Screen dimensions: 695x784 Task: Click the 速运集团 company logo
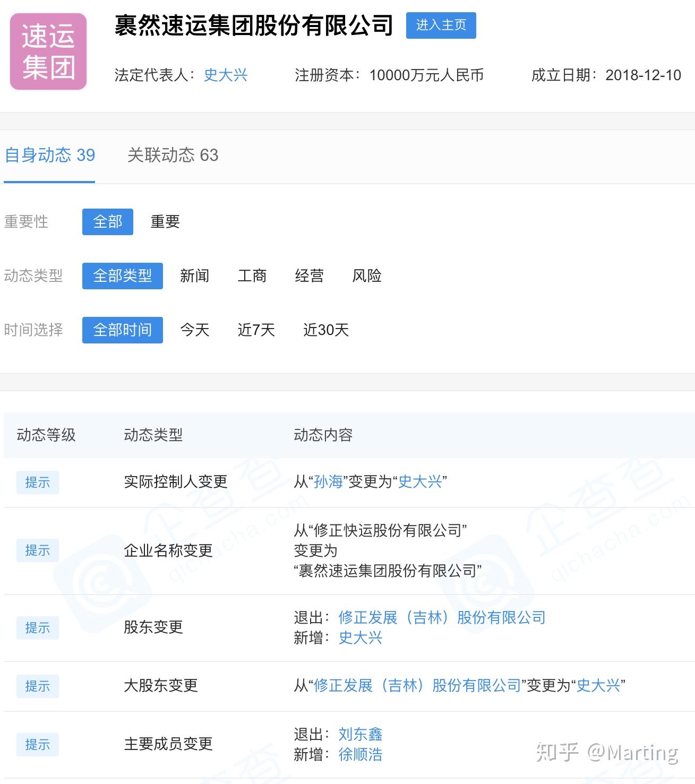(x=48, y=51)
